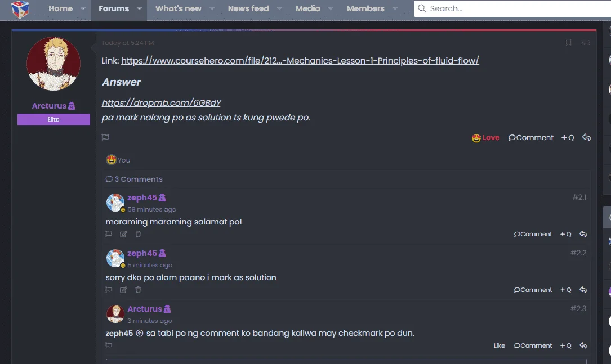Click the reply arrow icon on Arcturus's post
The image size is (611, 364).
[586, 137]
